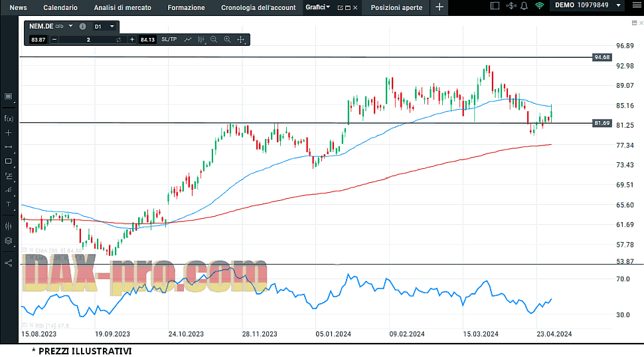Detach the Grafici tab into new window

tap(340, 8)
